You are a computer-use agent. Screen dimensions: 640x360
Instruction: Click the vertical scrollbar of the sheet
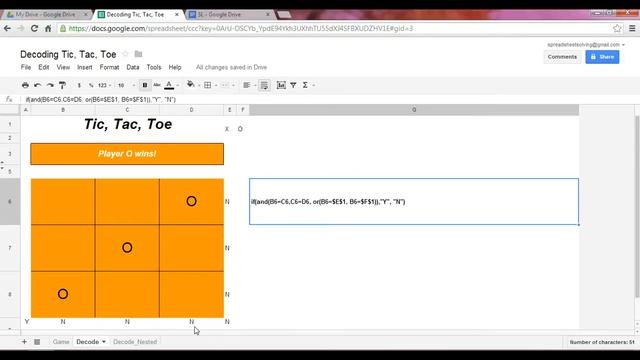(637, 206)
